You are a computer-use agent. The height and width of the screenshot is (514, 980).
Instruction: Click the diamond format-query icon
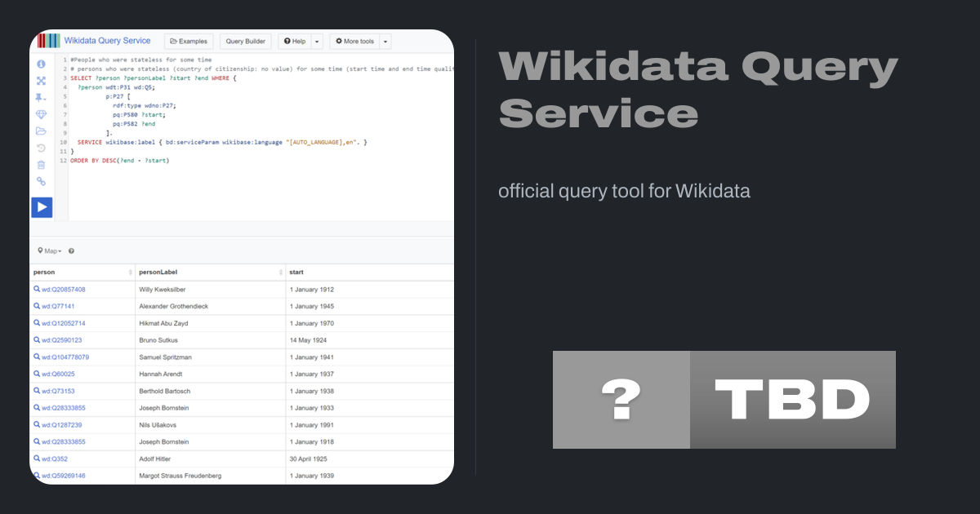tap(42, 114)
